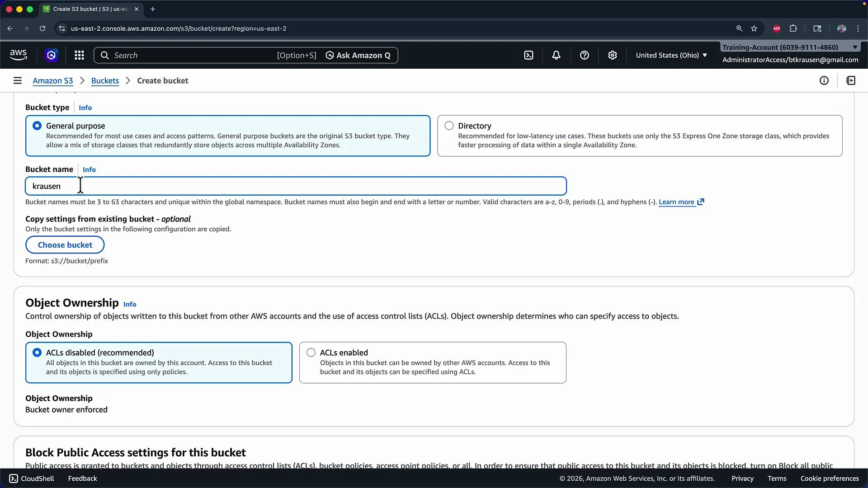The height and width of the screenshot is (488, 868).
Task: Click the purple hexagon service shortcut icon
Action: point(51,55)
